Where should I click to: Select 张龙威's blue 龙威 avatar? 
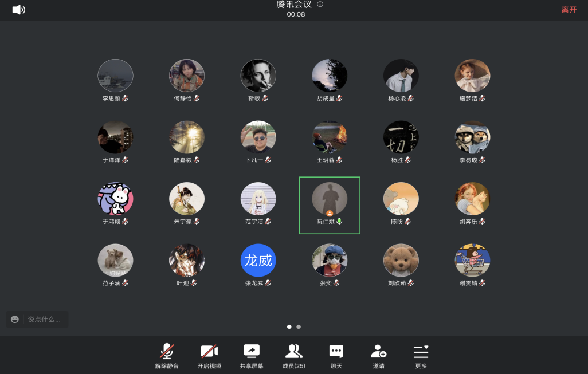pyautogui.click(x=258, y=261)
